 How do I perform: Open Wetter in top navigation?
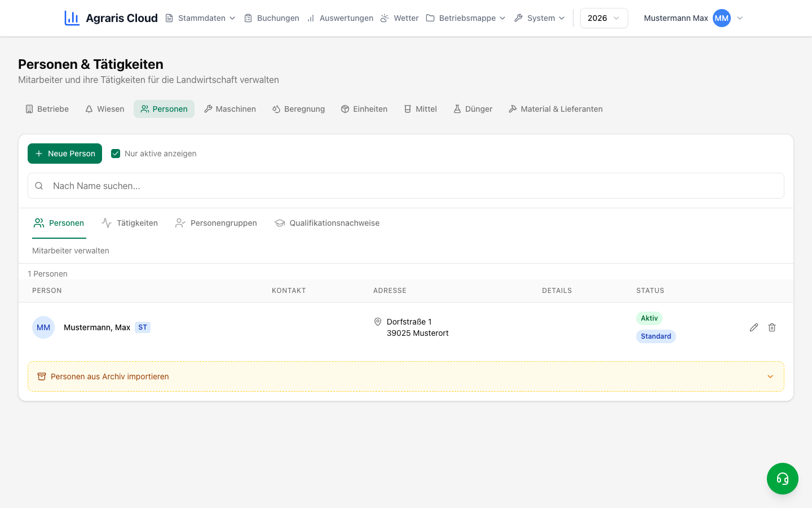(x=400, y=18)
